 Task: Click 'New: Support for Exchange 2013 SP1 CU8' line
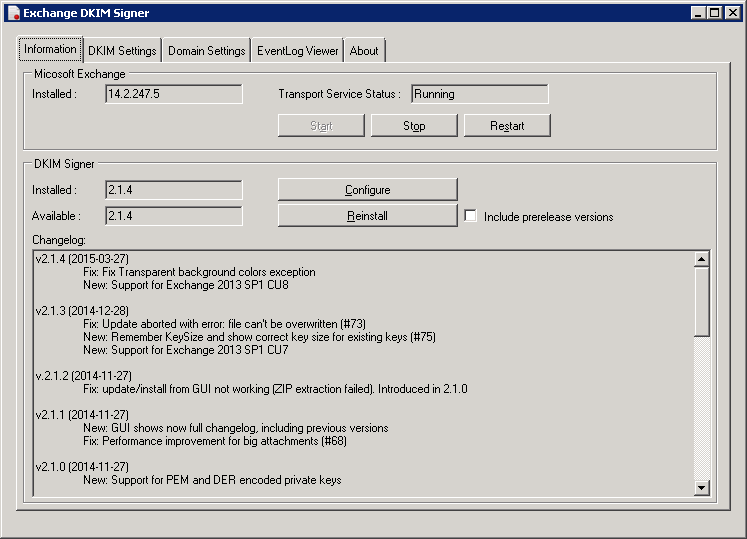click(186, 285)
